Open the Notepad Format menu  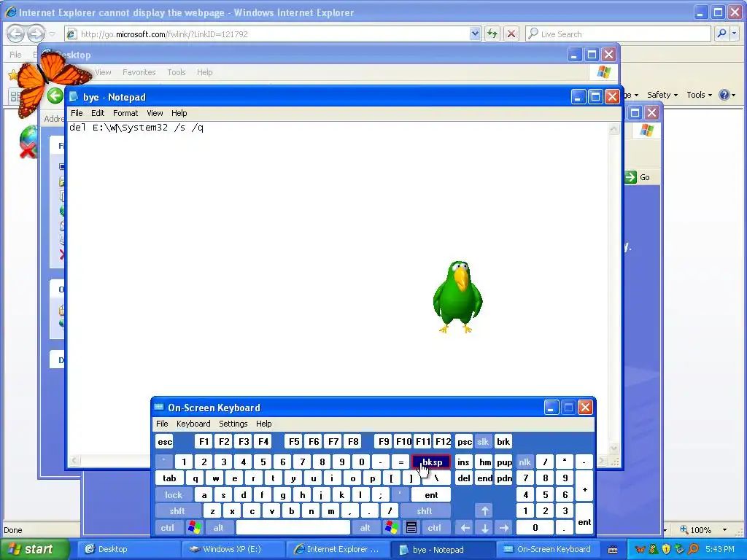coord(125,113)
